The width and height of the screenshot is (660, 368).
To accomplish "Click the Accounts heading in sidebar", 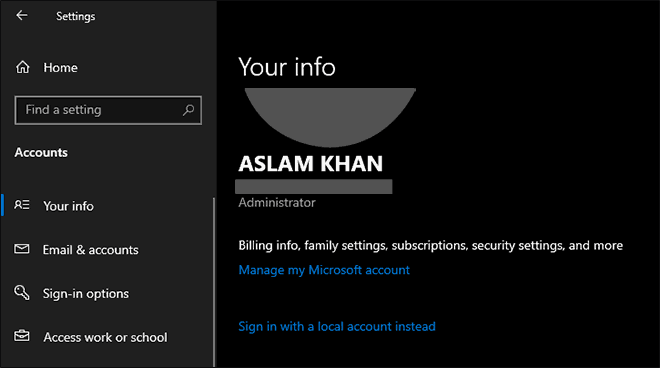I will 41,152.
